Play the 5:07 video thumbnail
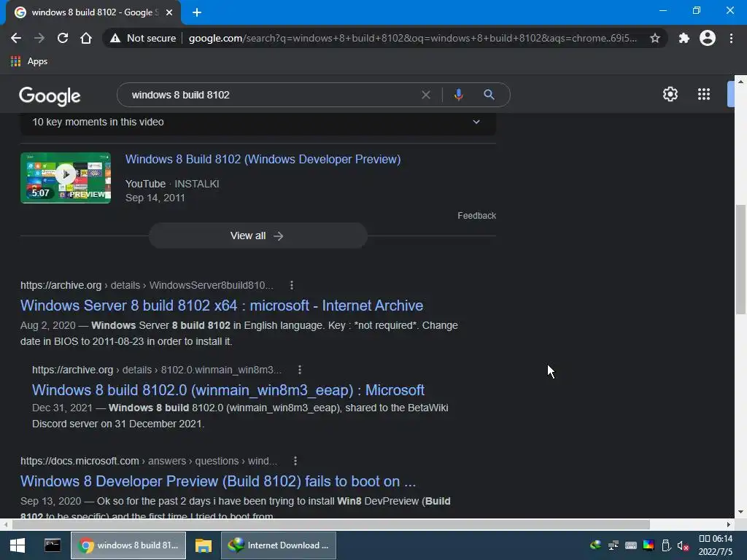This screenshot has width=747, height=560. 66,178
